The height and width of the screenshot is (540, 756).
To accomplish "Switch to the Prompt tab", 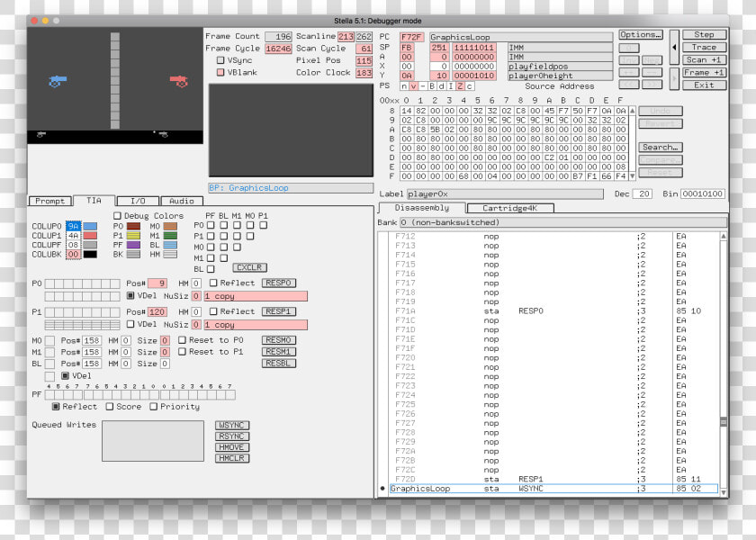I will pos(50,201).
